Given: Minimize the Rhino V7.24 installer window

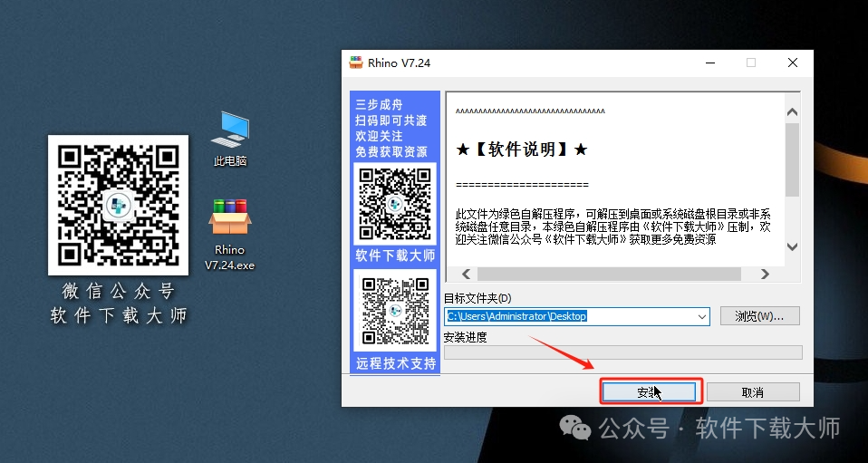Looking at the screenshot, I should tap(709, 63).
